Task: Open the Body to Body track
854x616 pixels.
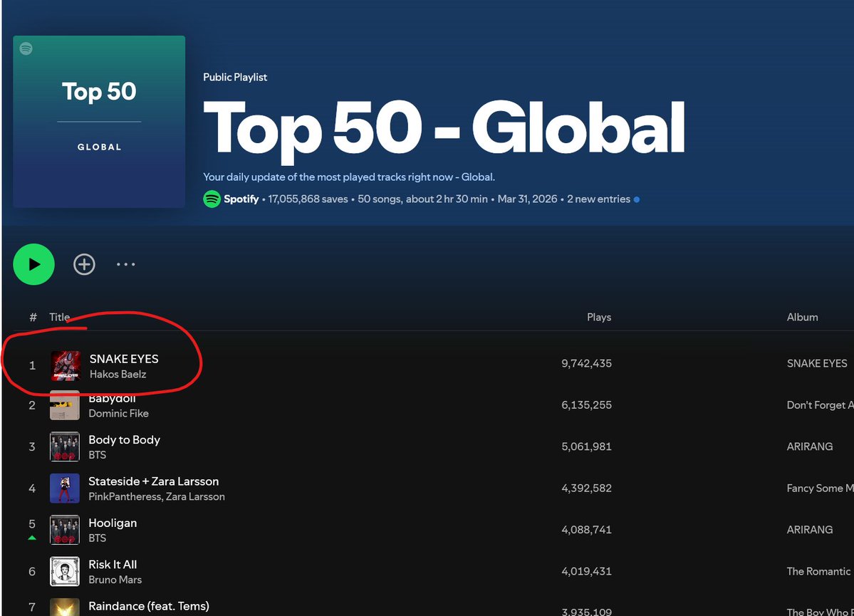Action: [x=124, y=439]
